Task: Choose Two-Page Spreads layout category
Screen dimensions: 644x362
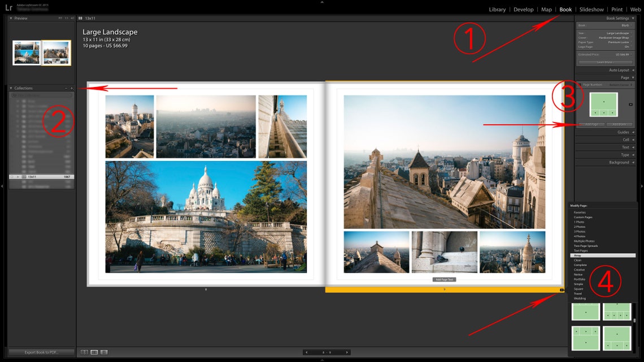Action: click(x=586, y=246)
